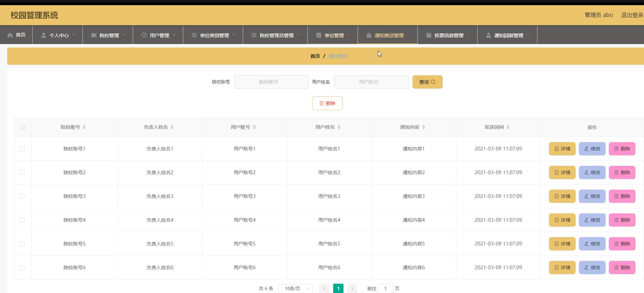Screen dimensions: 644x293
Task: Click the home icon in navigation bar
Action: tap(10, 35)
